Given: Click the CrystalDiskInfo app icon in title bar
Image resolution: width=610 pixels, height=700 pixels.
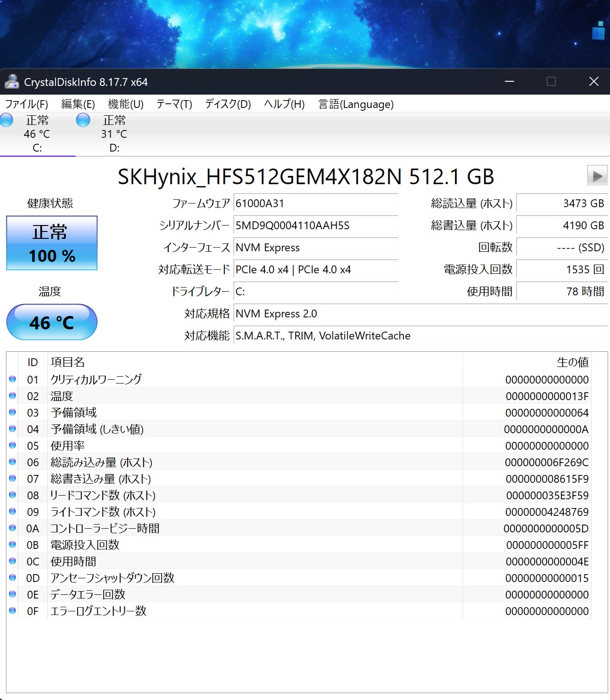Looking at the screenshot, I should pos(12,82).
